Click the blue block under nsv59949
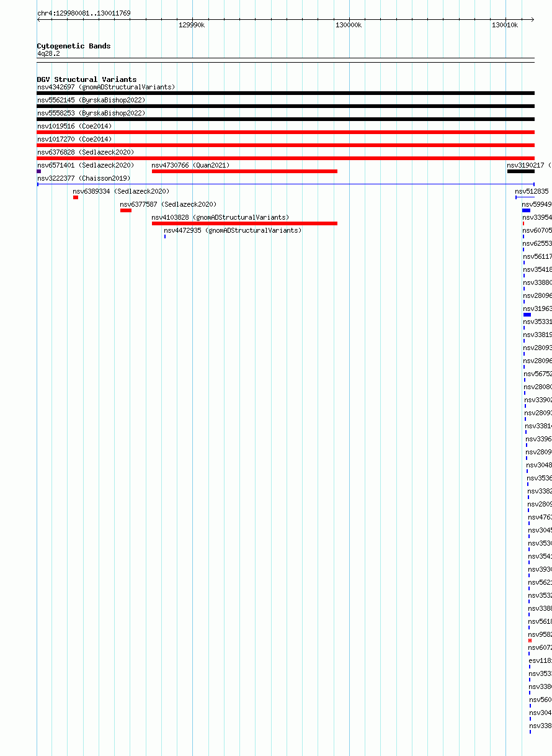 click(x=526, y=210)
